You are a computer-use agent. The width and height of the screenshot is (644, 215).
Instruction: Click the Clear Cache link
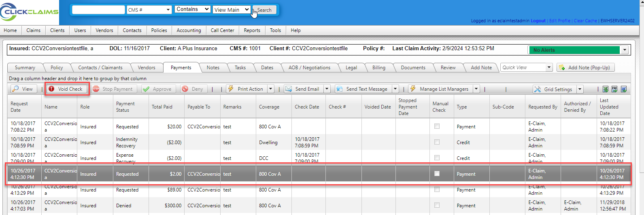tap(585, 21)
